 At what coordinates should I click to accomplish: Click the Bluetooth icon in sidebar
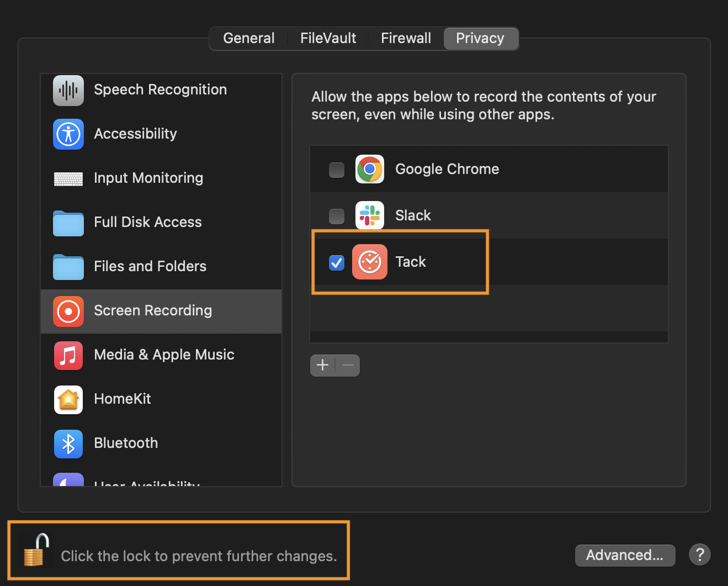(68, 444)
